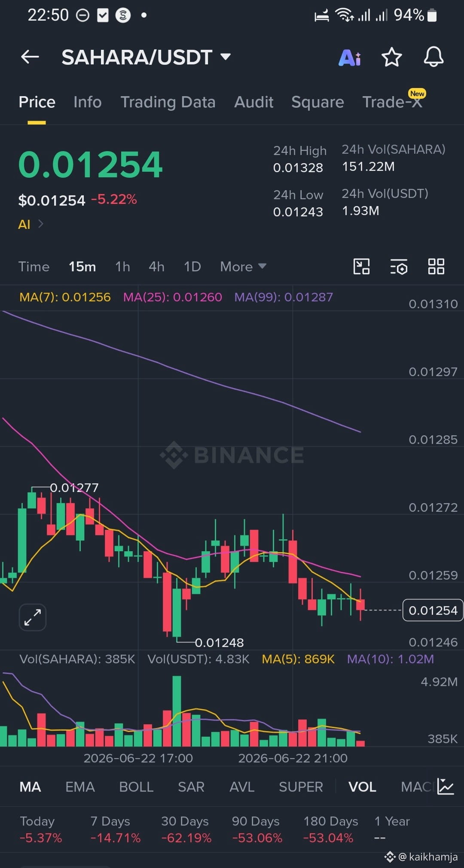The height and width of the screenshot is (868, 464).
Task: Tap 180 Days -53.04% performance
Action: pos(330,829)
